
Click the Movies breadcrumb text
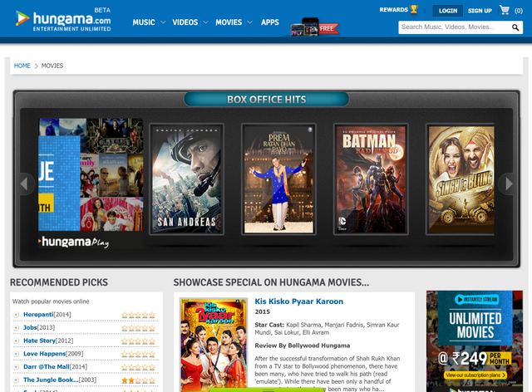[52, 66]
